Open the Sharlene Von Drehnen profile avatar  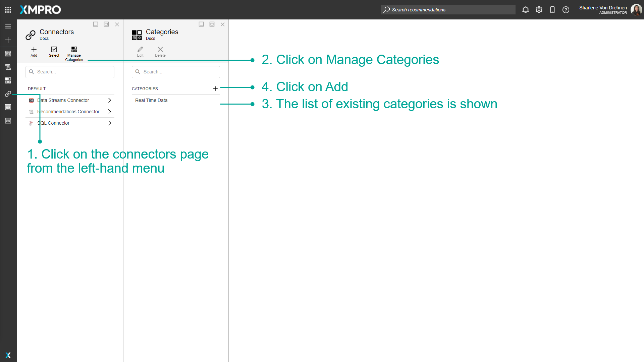(x=636, y=10)
